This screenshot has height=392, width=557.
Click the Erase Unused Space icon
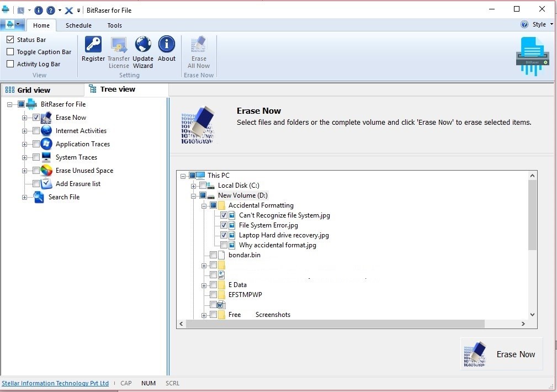point(46,171)
